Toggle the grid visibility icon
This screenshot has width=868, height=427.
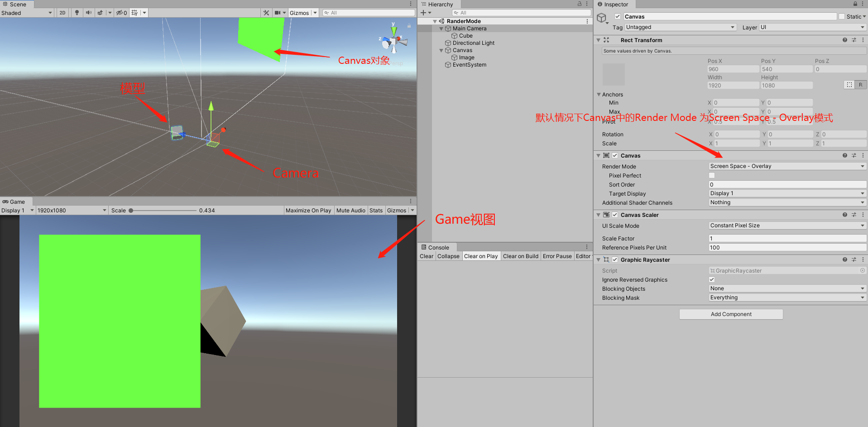pos(134,13)
